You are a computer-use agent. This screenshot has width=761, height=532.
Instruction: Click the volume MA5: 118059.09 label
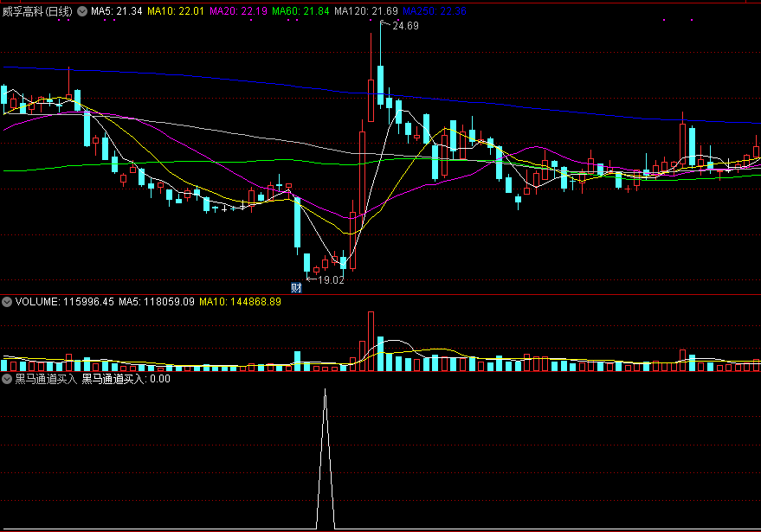[x=157, y=302]
